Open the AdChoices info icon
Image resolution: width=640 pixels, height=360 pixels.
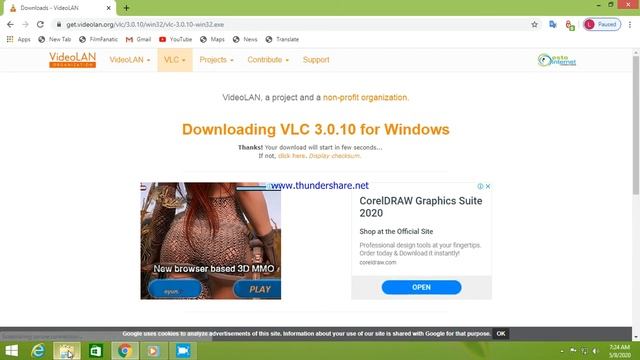(x=480, y=186)
